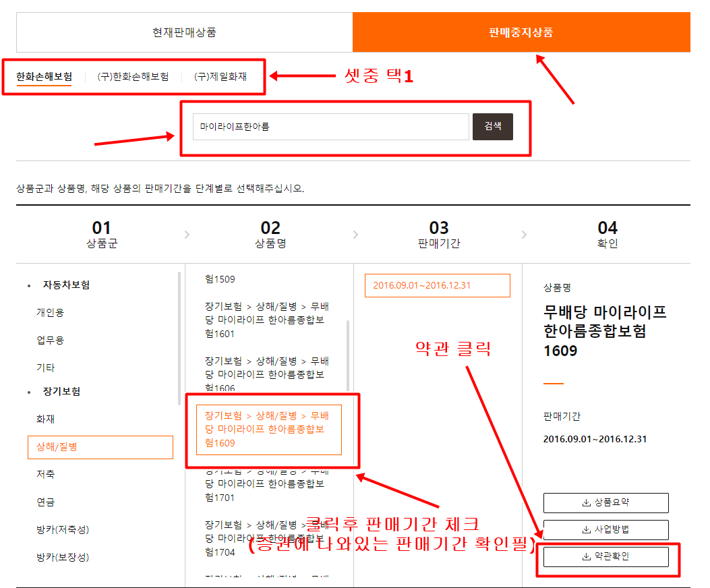Click confirmed product name 무배당 마이라이프 한아름종합보험 1609
Screen dimensions: 710x588
click(605, 331)
